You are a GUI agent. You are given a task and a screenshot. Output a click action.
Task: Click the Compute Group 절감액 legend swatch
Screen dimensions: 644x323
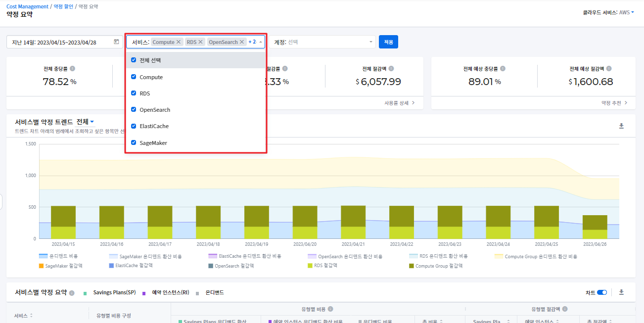[412, 266]
